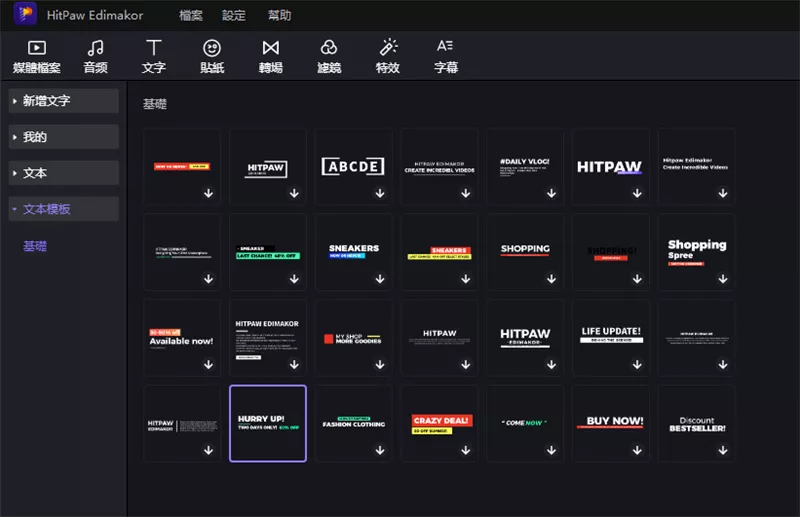Open the 音頻 audio panel

[x=95, y=57]
